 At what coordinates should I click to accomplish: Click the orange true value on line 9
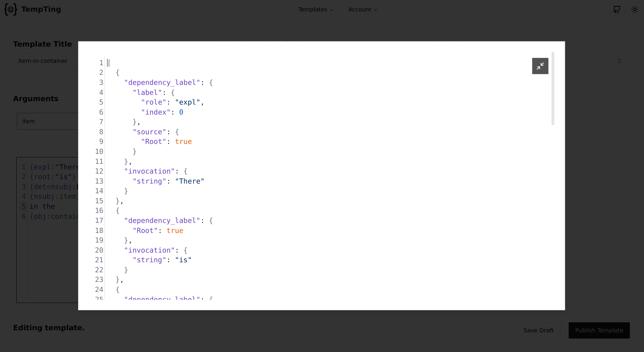click(x=183, y=141)
